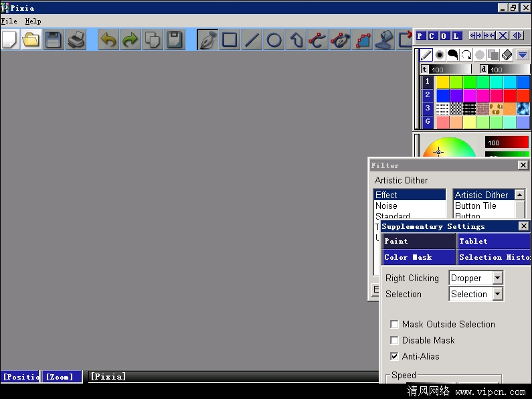Screen dimensions: 532x399
Task: Open the blue triangle brush options dropdown
Action: (523, 55)
